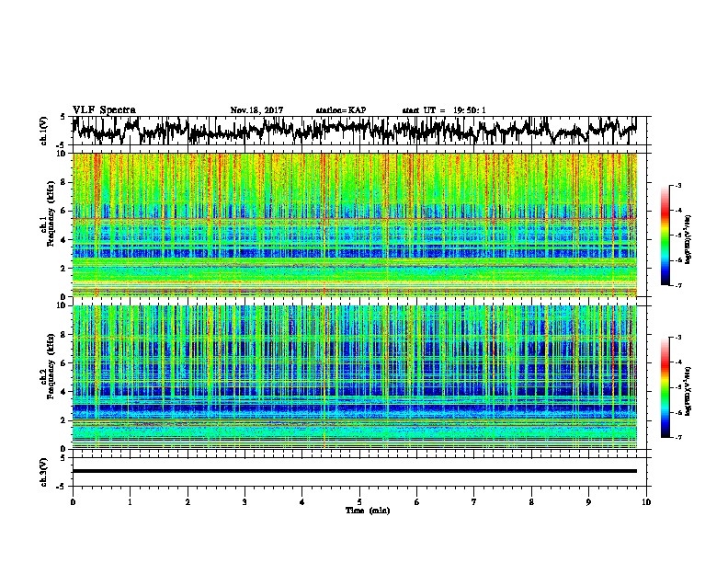Click the ch.1 spectrogram color scale bar
728x563 pixels.
pos(665,236)
